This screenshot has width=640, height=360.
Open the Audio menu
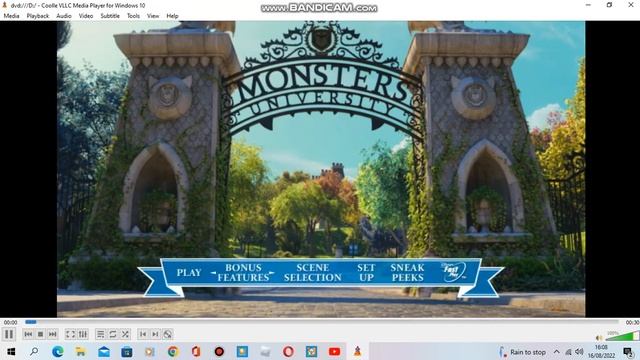(x=64, y=16)
